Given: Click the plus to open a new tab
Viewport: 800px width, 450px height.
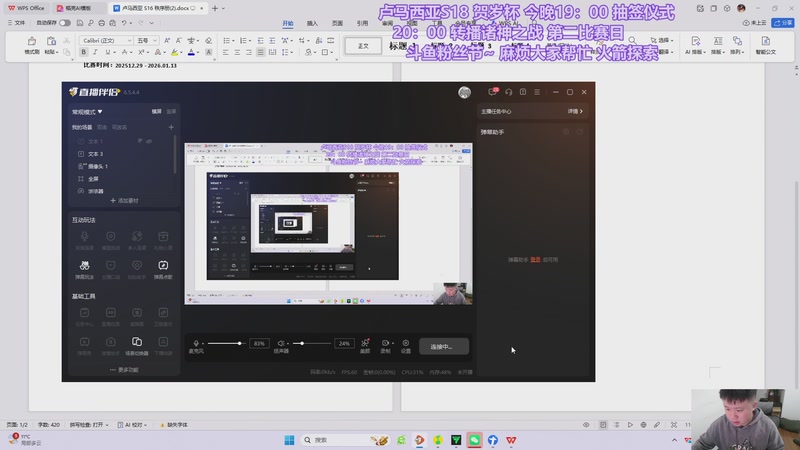Looking at the screenshot, I should coord(215,8).
